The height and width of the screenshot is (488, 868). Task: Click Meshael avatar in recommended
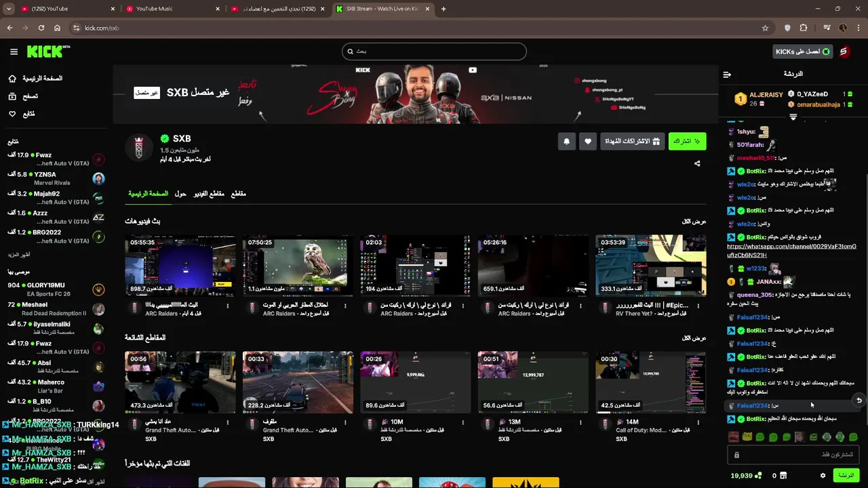[99, 309]
